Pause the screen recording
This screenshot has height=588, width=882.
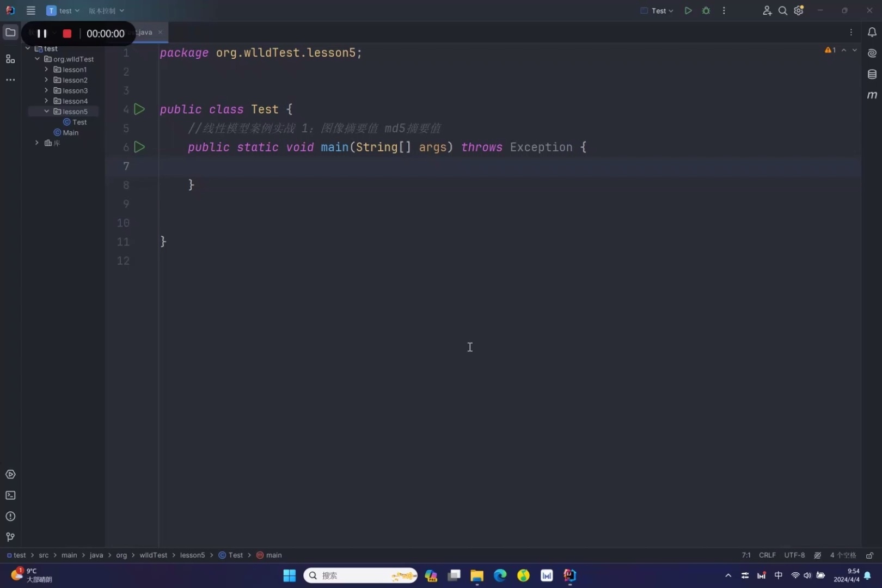[42, 33]
